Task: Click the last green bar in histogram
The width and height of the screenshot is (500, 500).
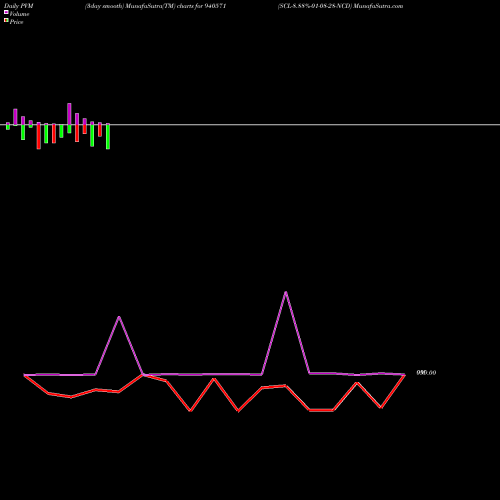Action: click(108, 137)
